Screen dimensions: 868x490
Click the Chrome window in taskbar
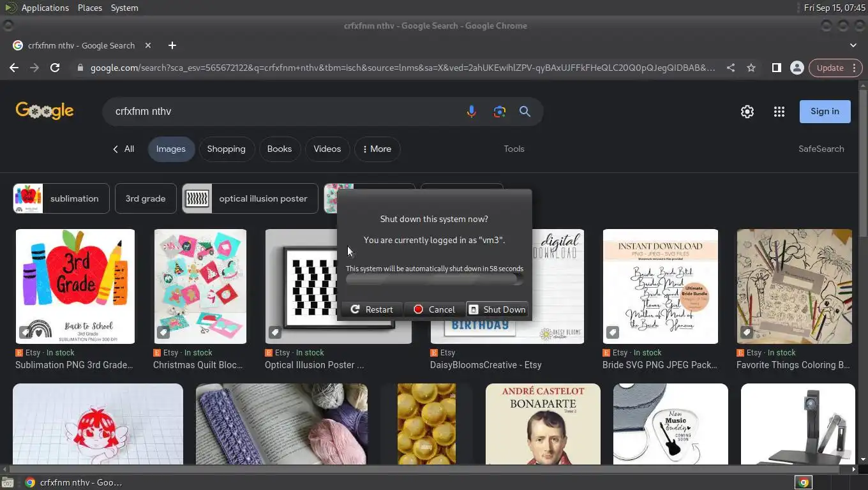[x=73, y=483]
